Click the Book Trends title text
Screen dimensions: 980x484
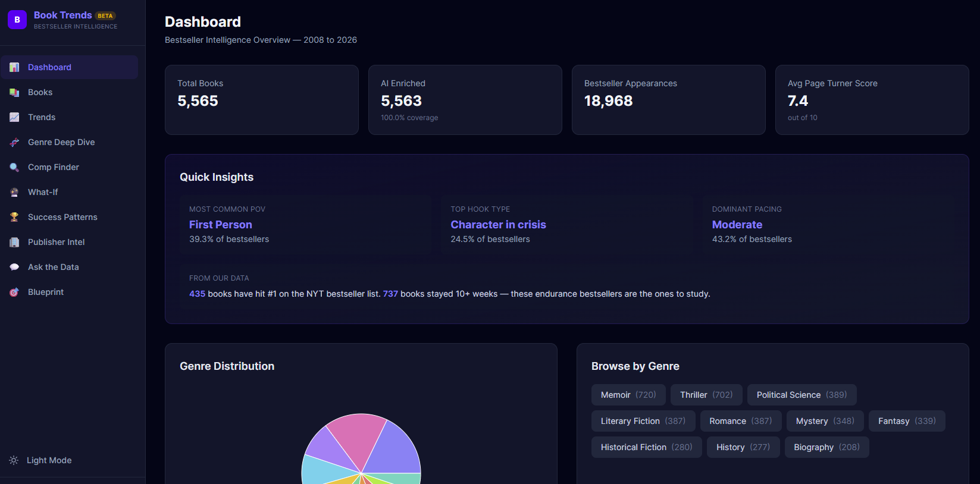click(63, 15)
